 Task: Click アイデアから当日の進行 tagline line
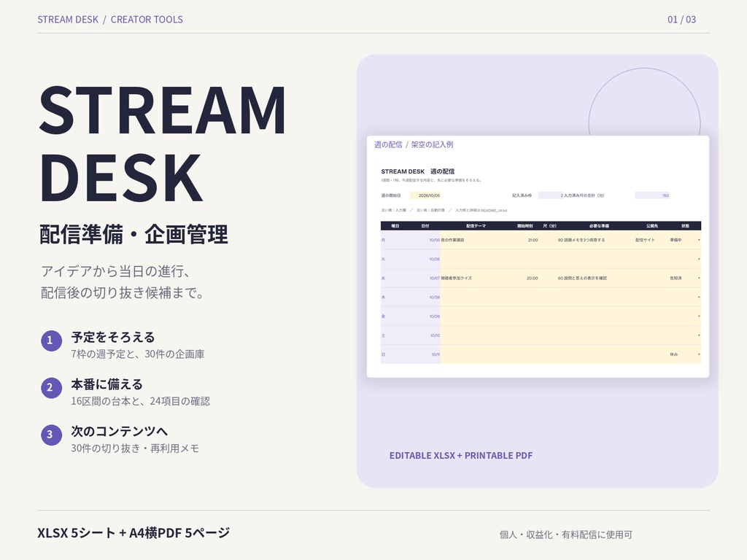click(115, 271)
